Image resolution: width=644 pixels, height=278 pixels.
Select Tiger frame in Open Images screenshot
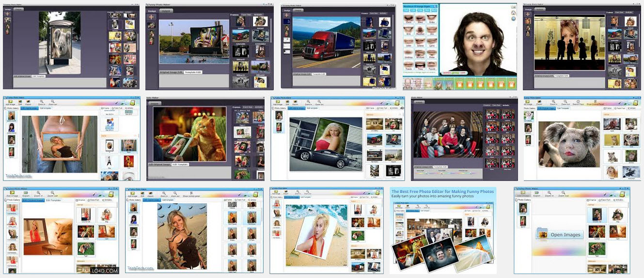(597, 250)
